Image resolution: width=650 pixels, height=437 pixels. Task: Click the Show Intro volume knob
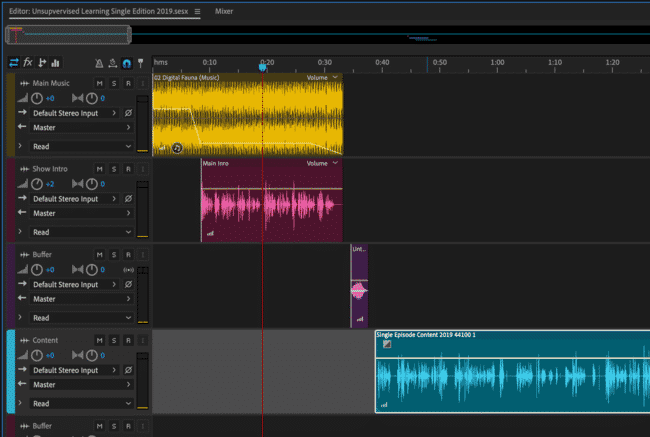click(x=37, y=184)
